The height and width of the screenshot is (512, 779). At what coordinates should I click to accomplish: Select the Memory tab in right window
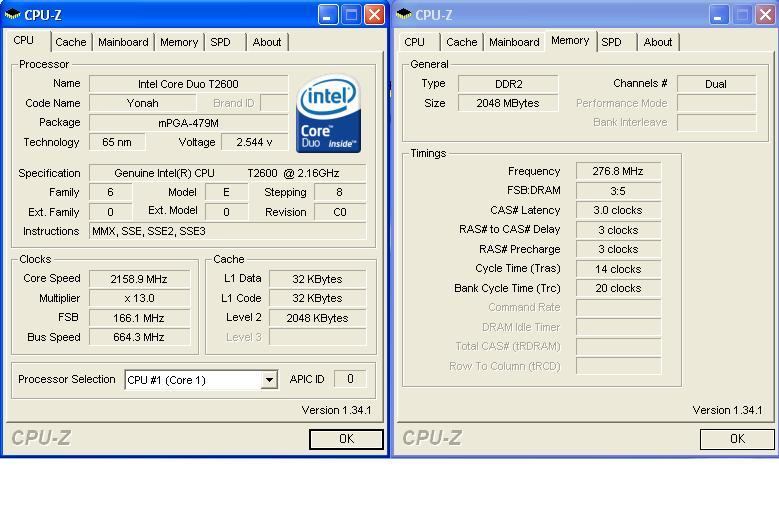tap(570, 40)
